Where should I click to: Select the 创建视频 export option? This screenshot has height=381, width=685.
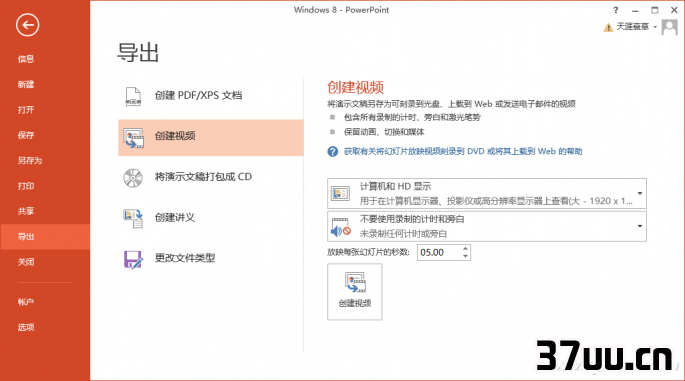click(211, 137)
